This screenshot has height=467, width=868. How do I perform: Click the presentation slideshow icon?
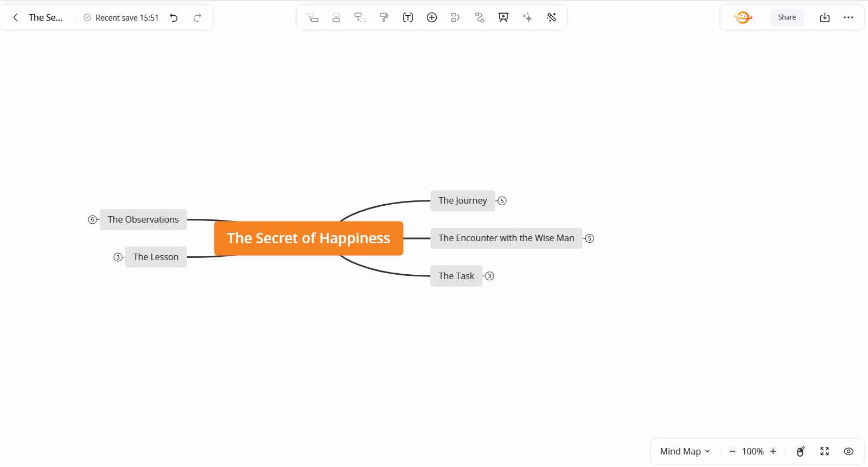pos(503,17)
